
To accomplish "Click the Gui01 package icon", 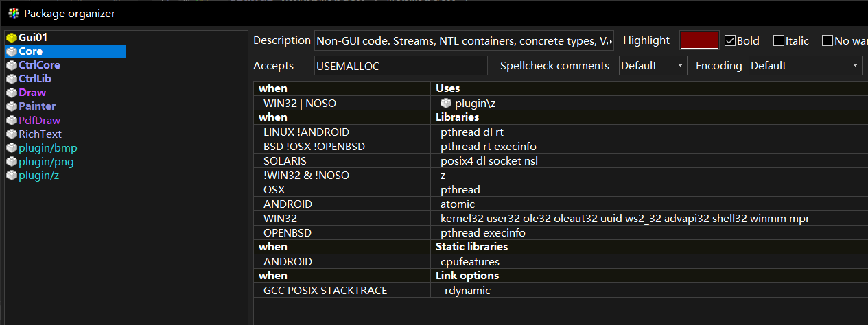I will tap(11, 38).
